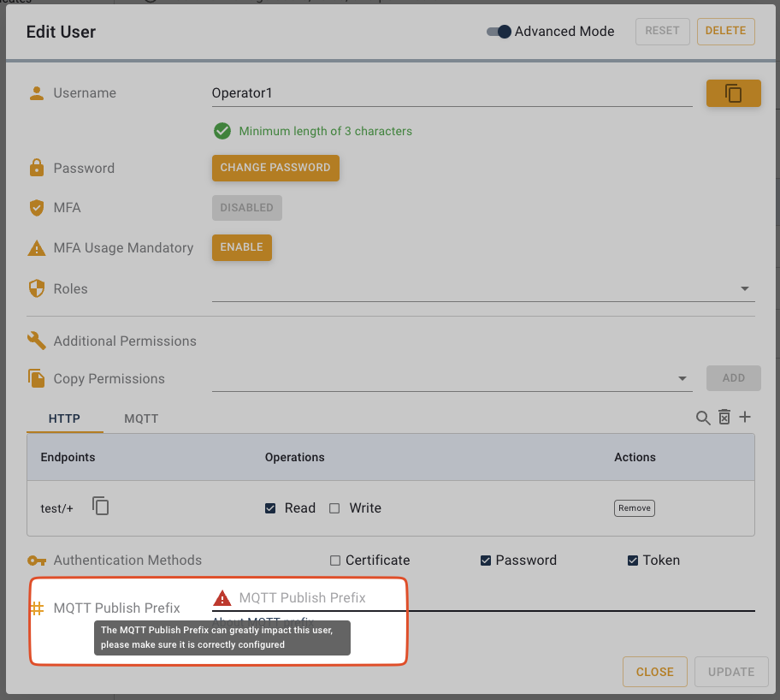Open the Roles dropdown
Viewport: 780px width, 700px height.
coord(744,289)
